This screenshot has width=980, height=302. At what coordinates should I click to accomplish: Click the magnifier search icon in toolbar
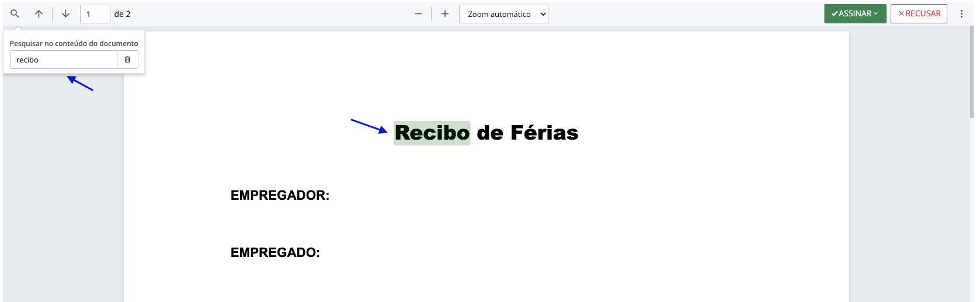click(x=15, y=14)
